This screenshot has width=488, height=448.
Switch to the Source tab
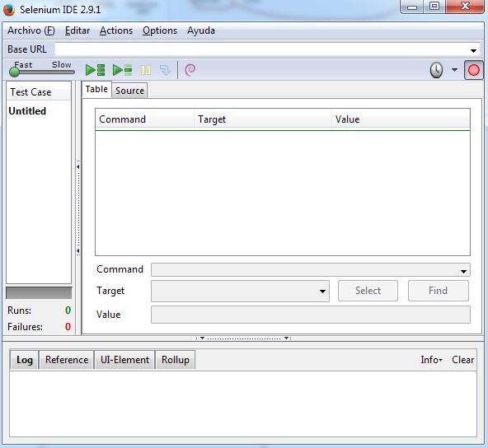click(x=129, y=91)
